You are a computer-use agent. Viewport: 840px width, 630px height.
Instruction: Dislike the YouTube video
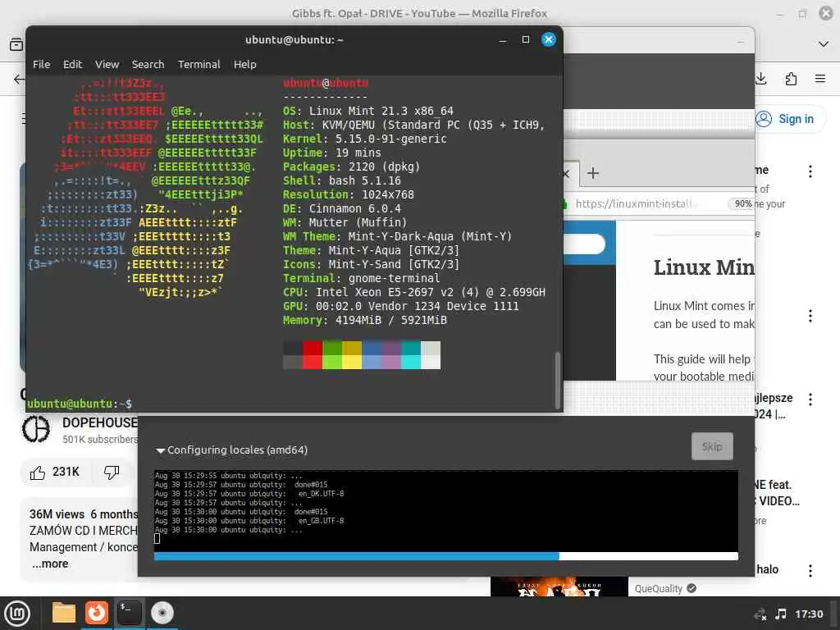(112, 472)
